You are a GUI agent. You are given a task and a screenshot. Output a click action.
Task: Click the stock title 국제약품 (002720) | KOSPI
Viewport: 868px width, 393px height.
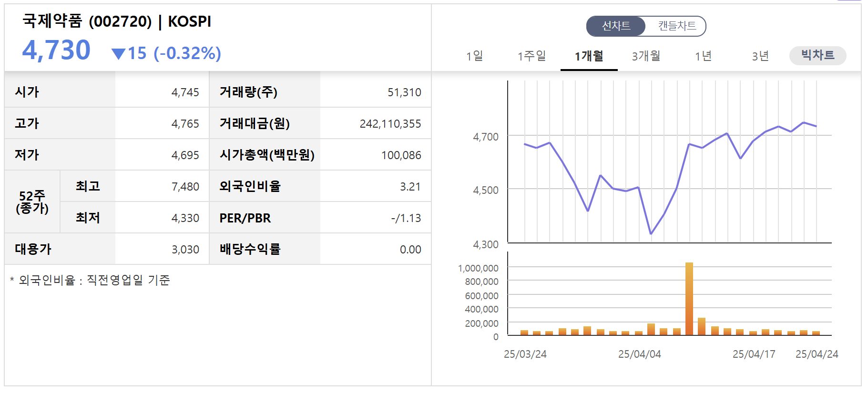click(x=117, y=21)
